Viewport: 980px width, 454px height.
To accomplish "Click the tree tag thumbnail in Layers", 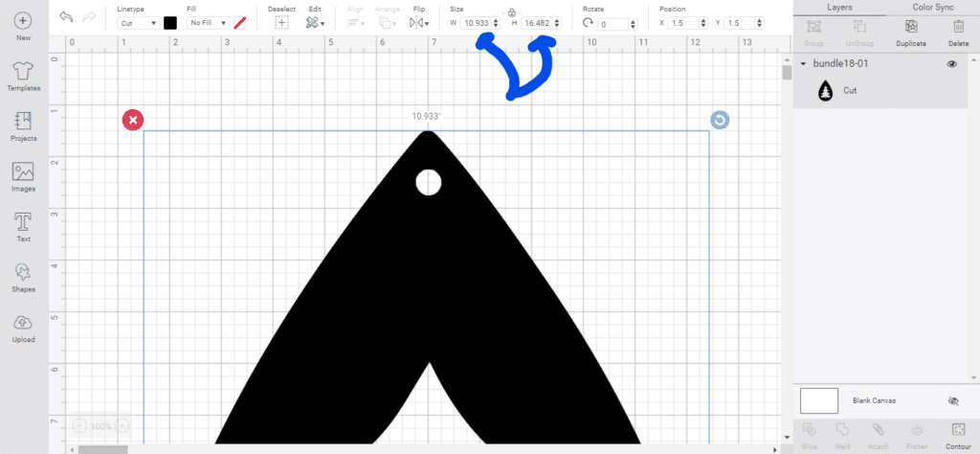I will click(x=826, y=91).
